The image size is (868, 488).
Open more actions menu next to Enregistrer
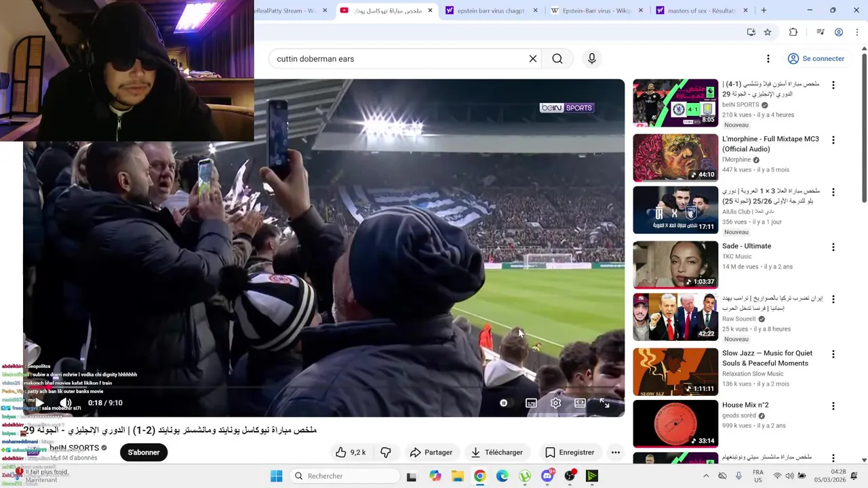coord(616,453)
